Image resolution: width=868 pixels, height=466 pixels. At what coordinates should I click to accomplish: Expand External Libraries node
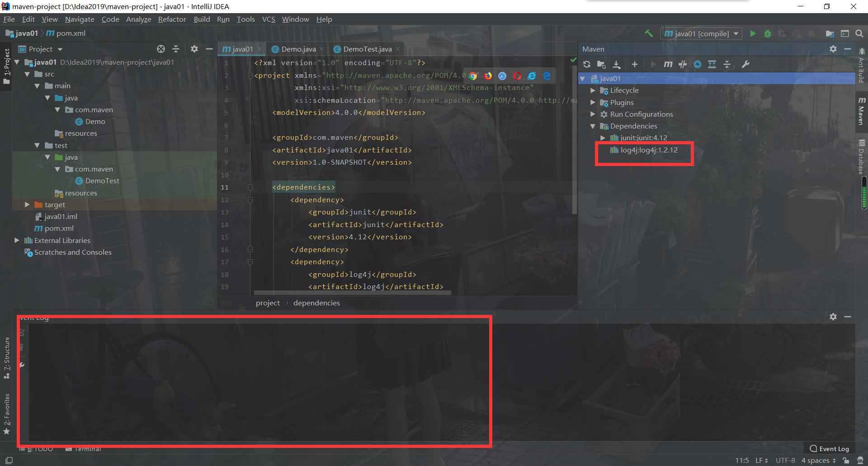click(x=17, y=240)
